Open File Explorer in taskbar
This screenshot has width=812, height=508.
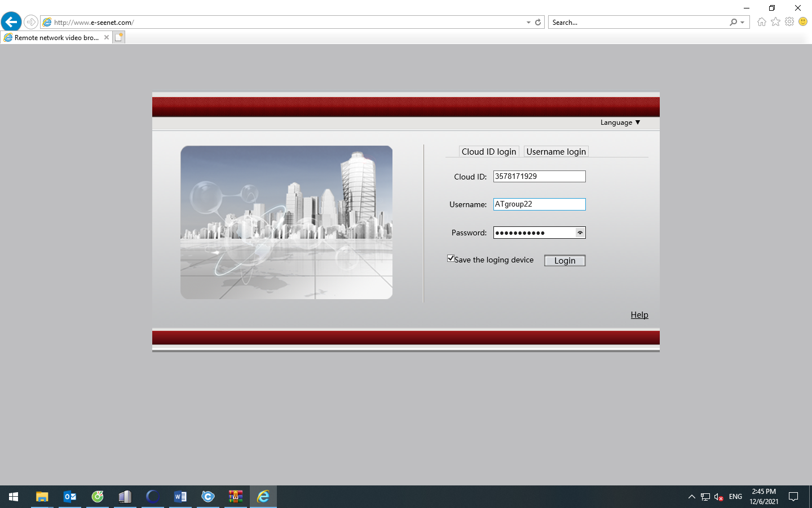tap(42, 497)
